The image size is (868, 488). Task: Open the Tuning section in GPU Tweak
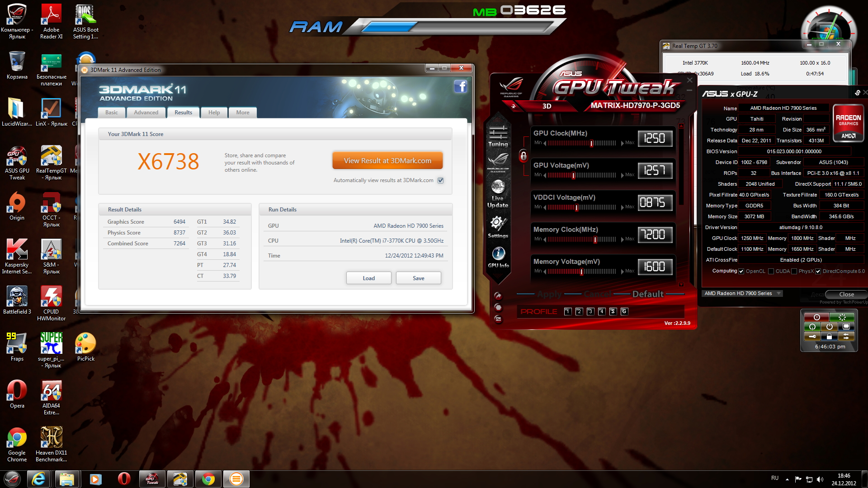tap(498, 136)
